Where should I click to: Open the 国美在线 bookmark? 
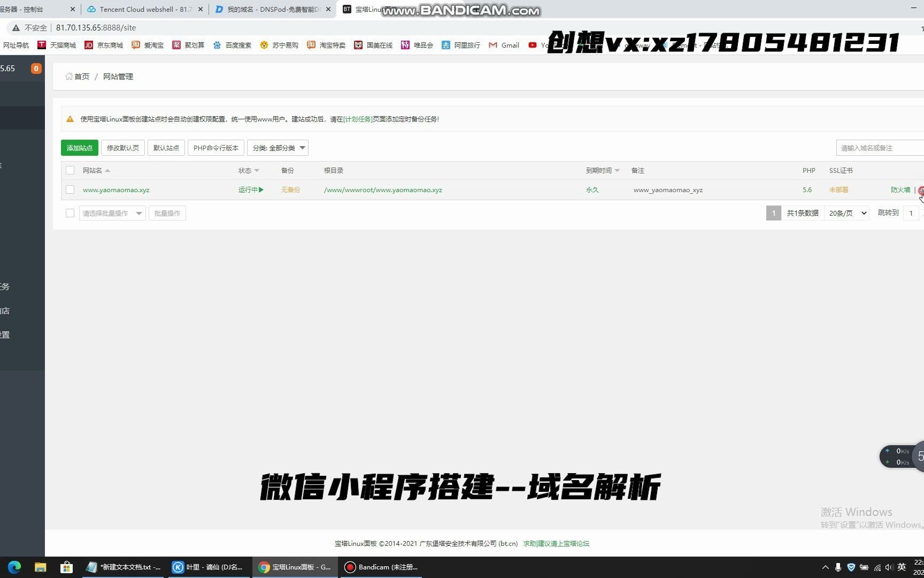(373, 45)
